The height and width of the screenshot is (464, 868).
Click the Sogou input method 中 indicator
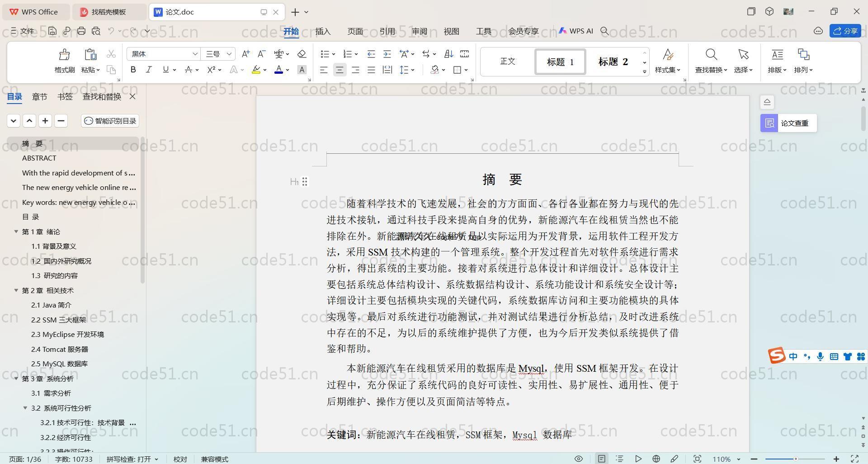tap(793, 356)
